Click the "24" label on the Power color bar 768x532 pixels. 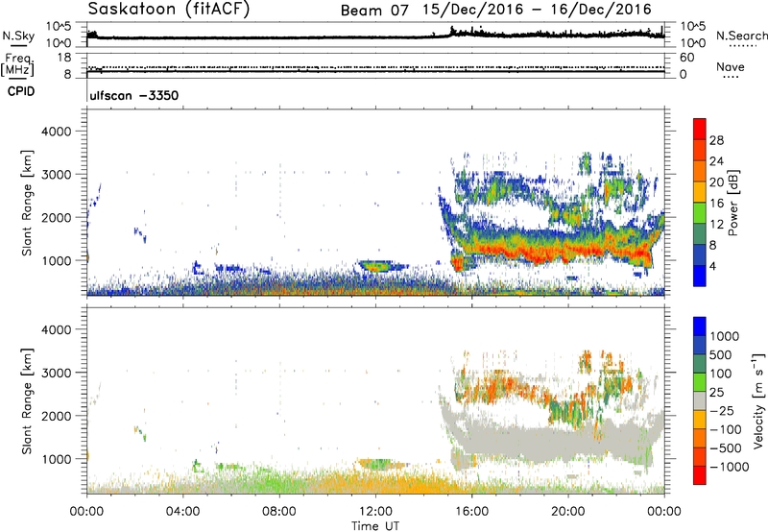coord(716,161)
